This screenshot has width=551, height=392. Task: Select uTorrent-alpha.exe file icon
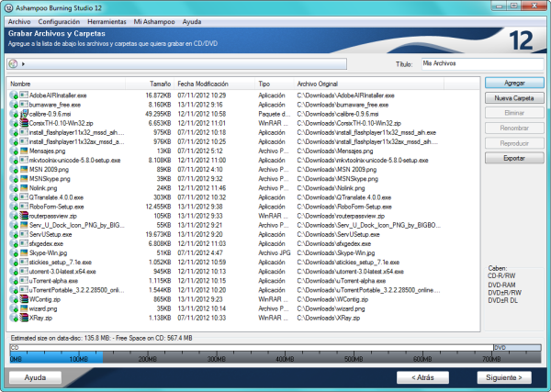click(x=24, y=281)
